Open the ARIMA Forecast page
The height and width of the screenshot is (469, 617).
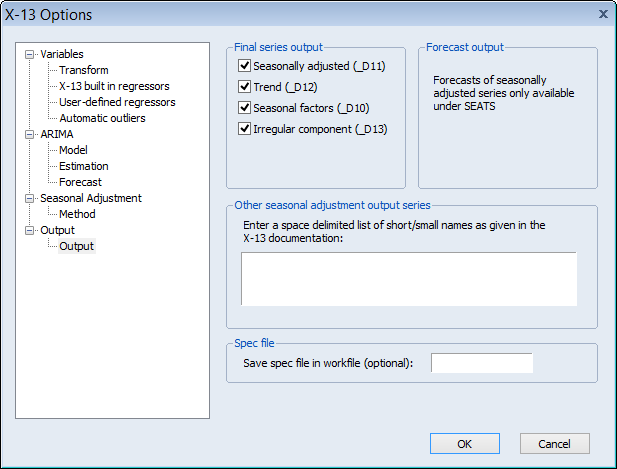(x=80, y=182)
